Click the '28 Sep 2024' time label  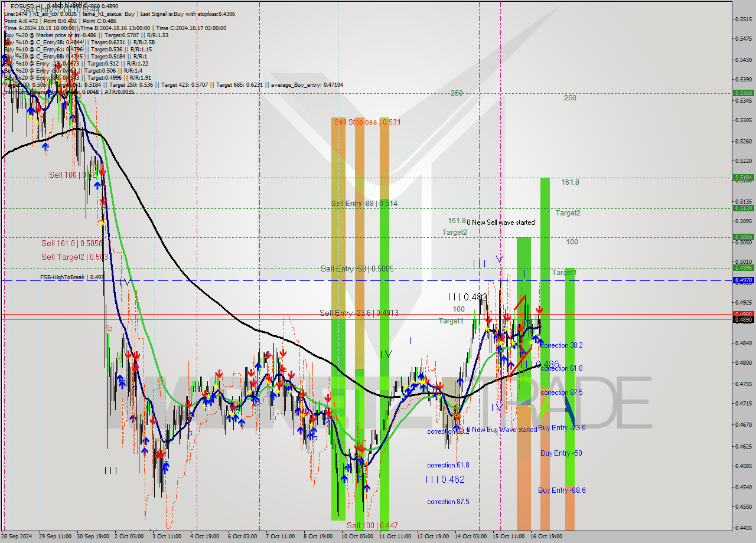[16, 537]
